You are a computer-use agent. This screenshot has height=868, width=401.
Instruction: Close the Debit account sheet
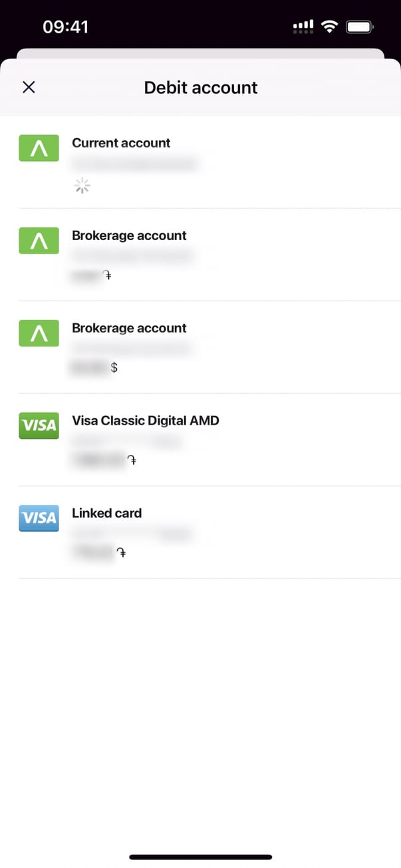click(29, 87)
